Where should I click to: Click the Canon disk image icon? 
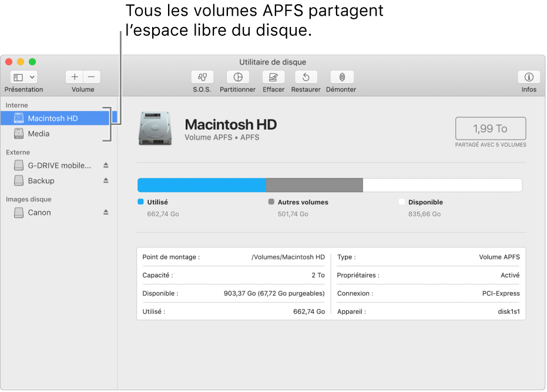(x=19, y=212)
